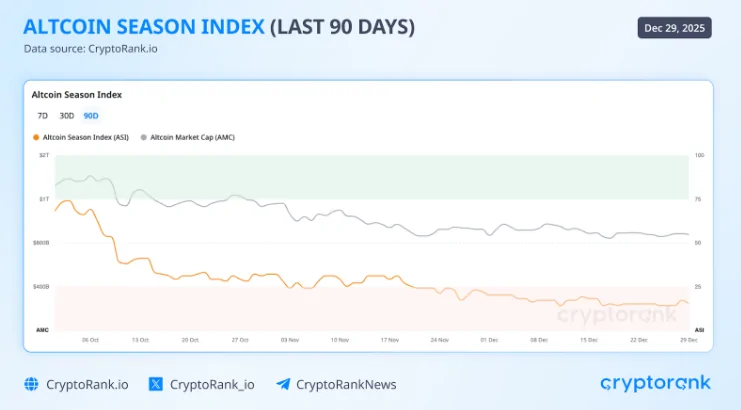Click the globe website icon in the footer
741x410 pixels.
[x=30, y=384]
